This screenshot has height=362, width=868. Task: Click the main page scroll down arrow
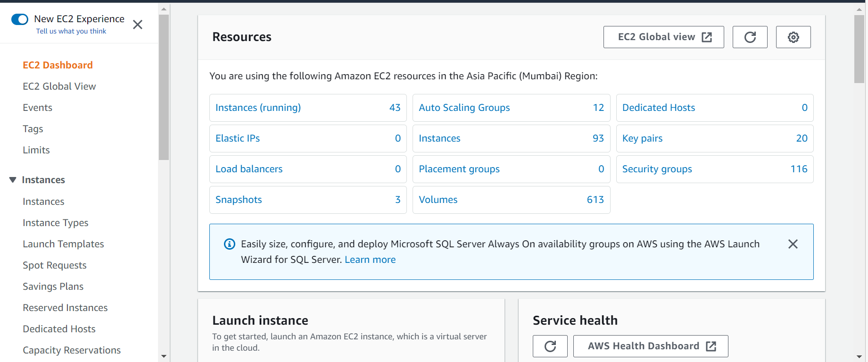tap(859, 357)
